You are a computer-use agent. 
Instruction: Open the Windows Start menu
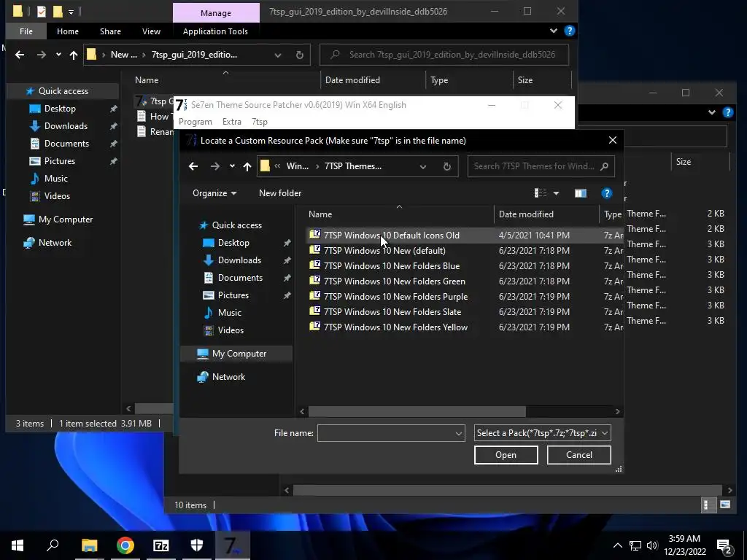click(x=18, y=545)
